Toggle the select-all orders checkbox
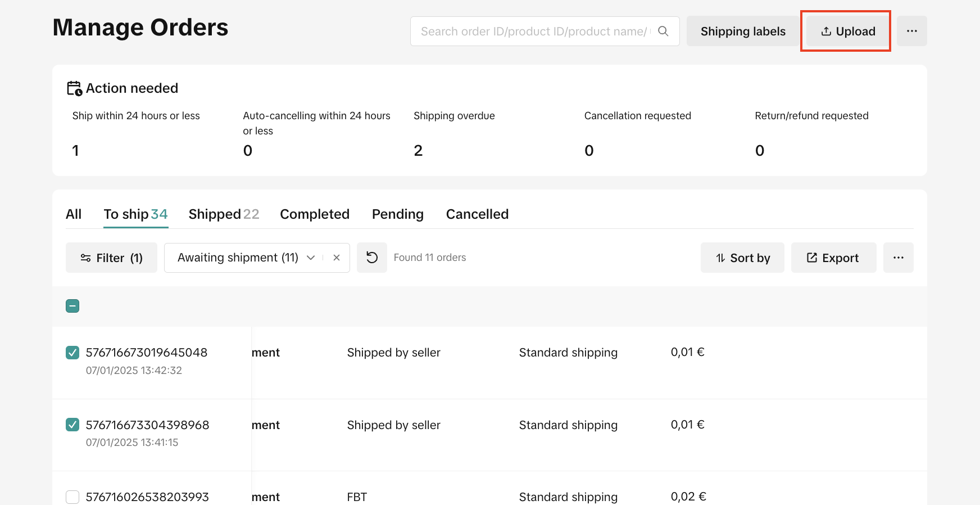Screen dimensions: 980x505 click(x=72, y=306)
